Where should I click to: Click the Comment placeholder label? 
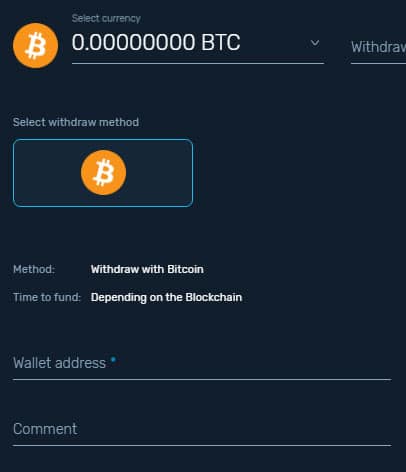point(45,429)
